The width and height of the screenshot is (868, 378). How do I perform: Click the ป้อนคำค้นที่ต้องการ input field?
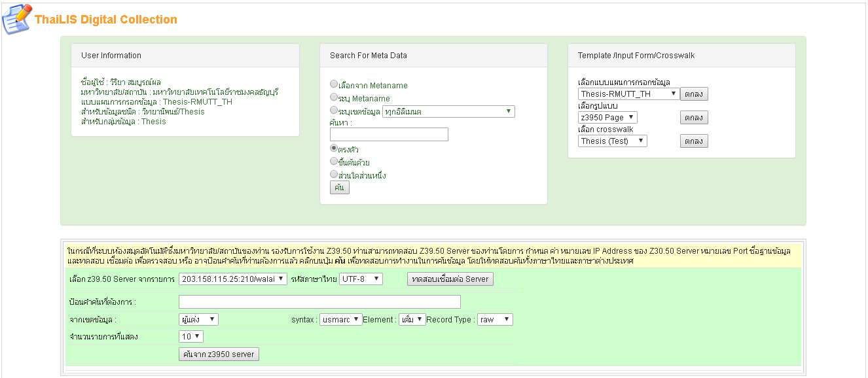(319, 301)
